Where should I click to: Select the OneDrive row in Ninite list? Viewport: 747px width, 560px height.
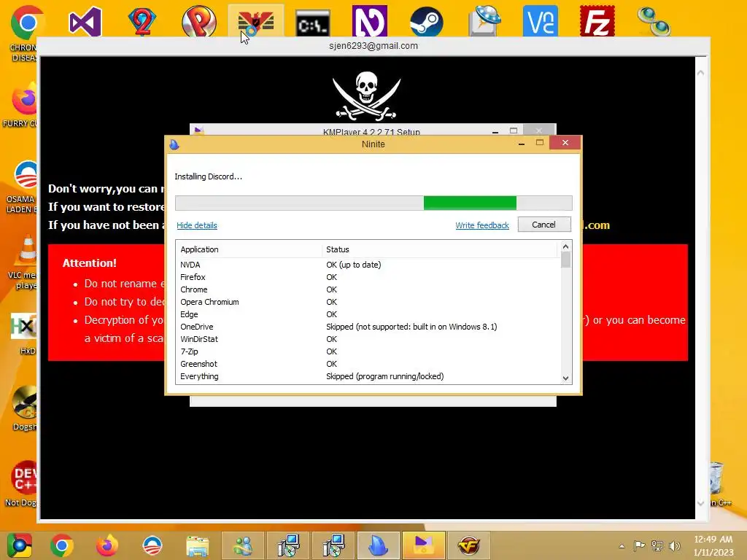tap(368, 327)
